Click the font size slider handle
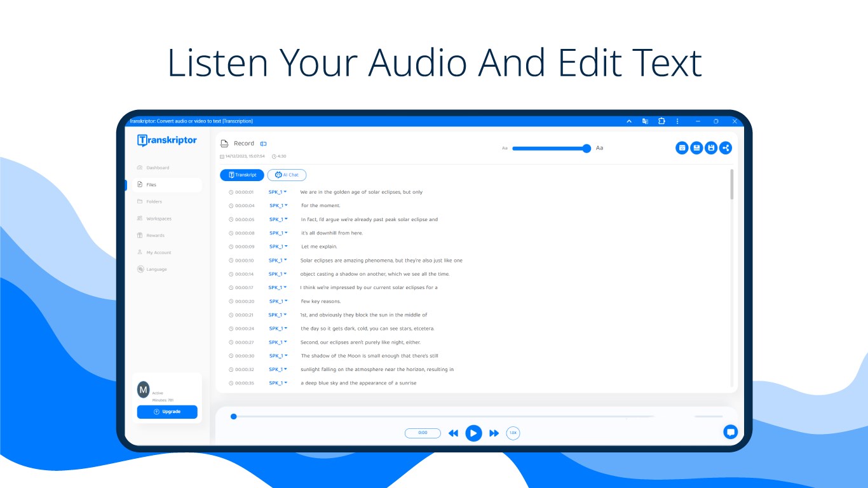Screen dimensions: 868x488 [x=587, y=148]
